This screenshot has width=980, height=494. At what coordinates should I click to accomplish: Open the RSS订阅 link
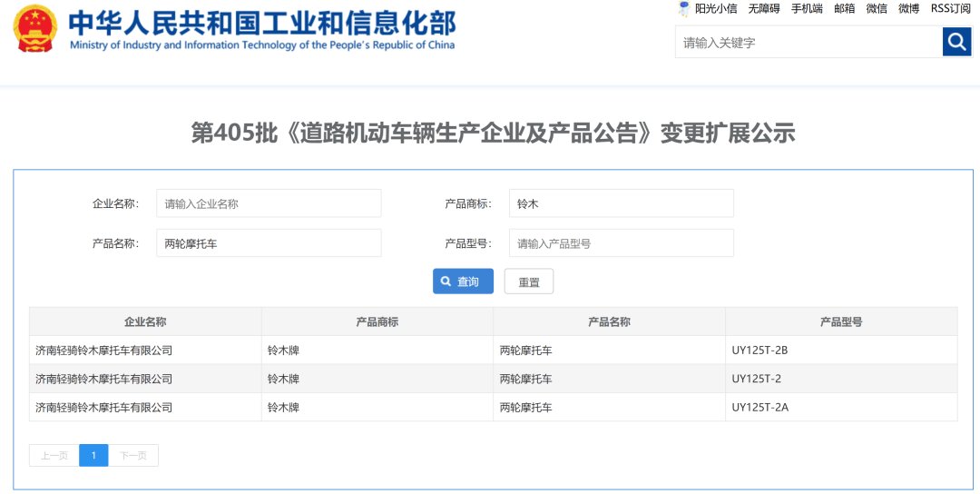pyautogui.click(x=951, y=9)
